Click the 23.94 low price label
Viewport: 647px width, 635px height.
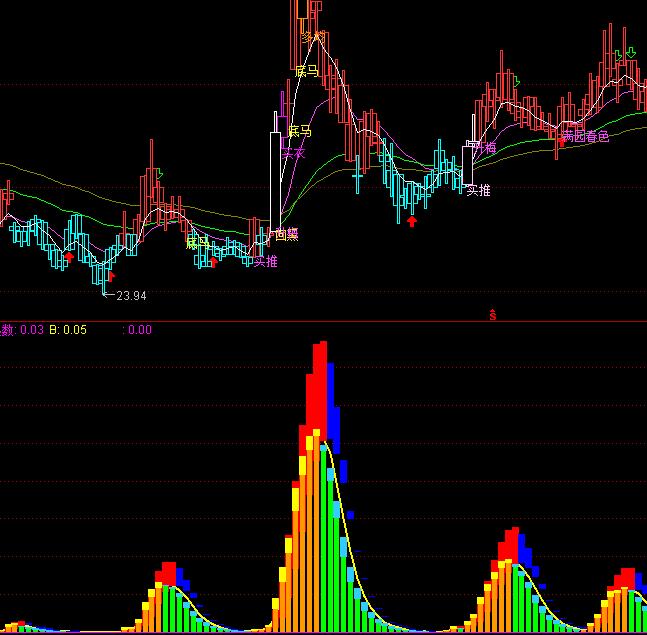click(131, 296)
